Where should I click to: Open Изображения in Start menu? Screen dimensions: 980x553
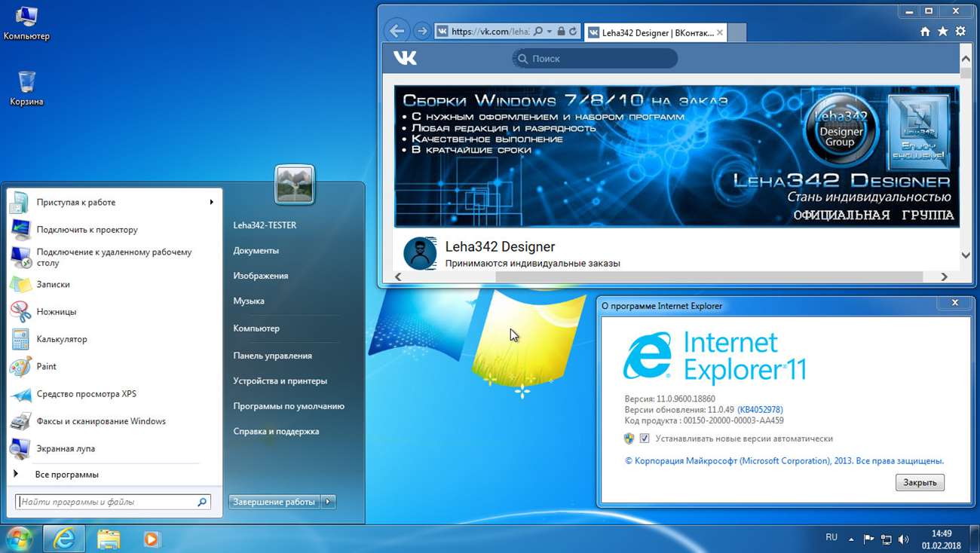pos(261,276)
